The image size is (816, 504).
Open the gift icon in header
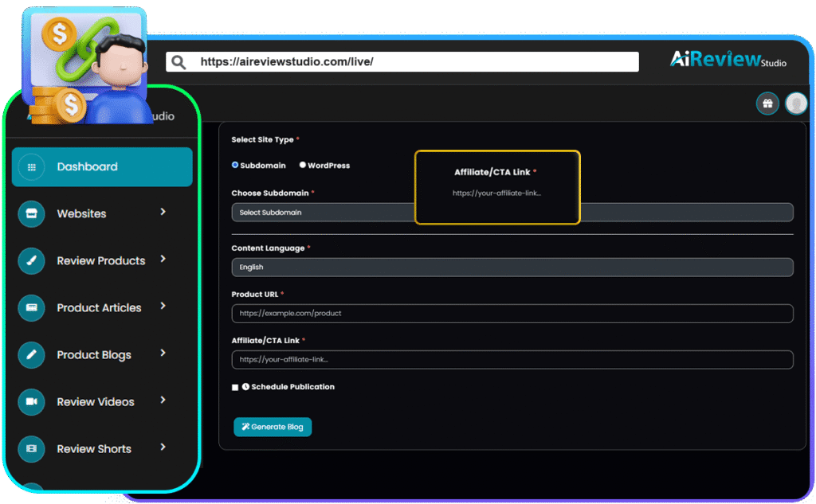767,104
